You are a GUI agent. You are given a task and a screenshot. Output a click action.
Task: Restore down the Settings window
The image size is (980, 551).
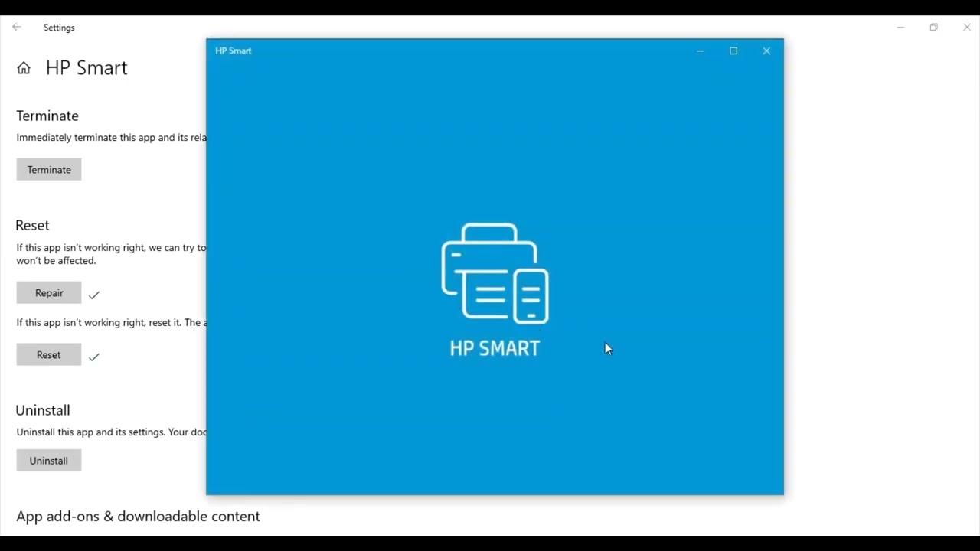coord(933,28)
